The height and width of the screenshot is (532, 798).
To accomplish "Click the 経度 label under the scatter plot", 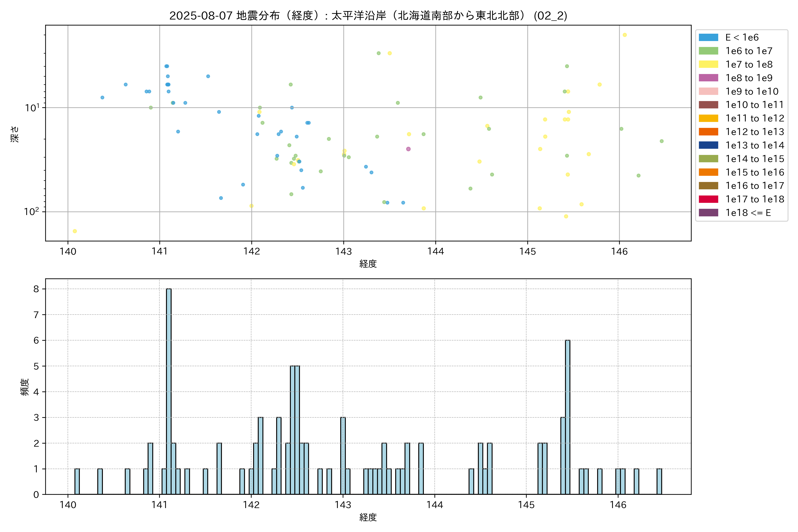I will tap(368, 264).
